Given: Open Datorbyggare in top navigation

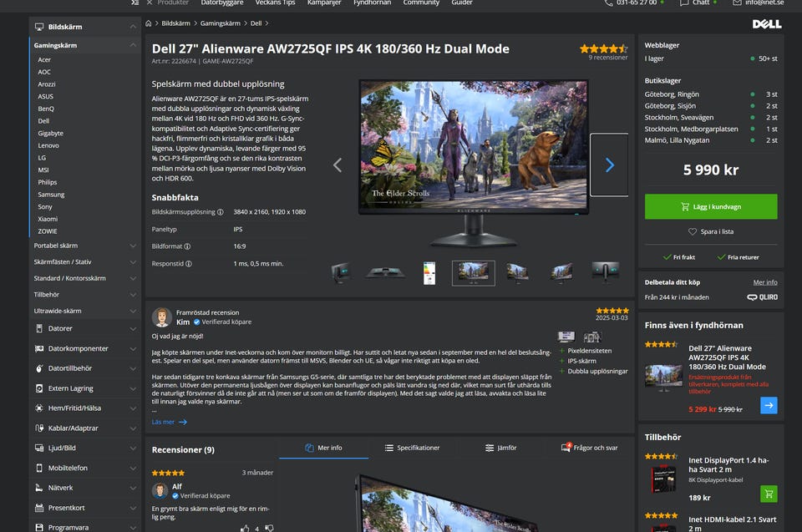Looking at the screenshot, I should (x=222, y=3).
